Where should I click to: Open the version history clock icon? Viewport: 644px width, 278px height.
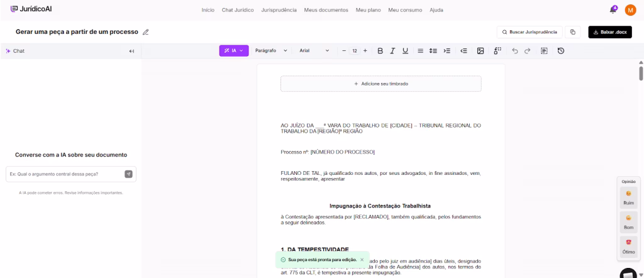pyautogui.click(x=561, y=51)
